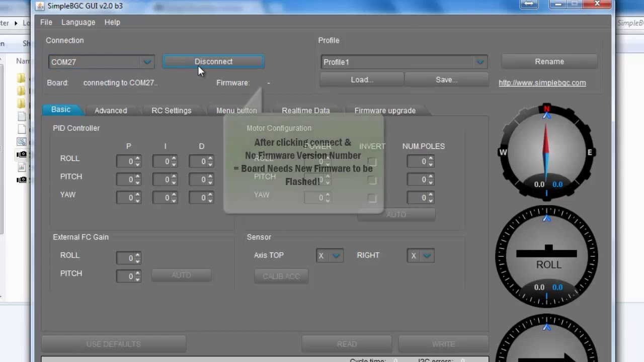
Task: Toggle the ROLL invert checkbox
Action: tap(372, 162)
